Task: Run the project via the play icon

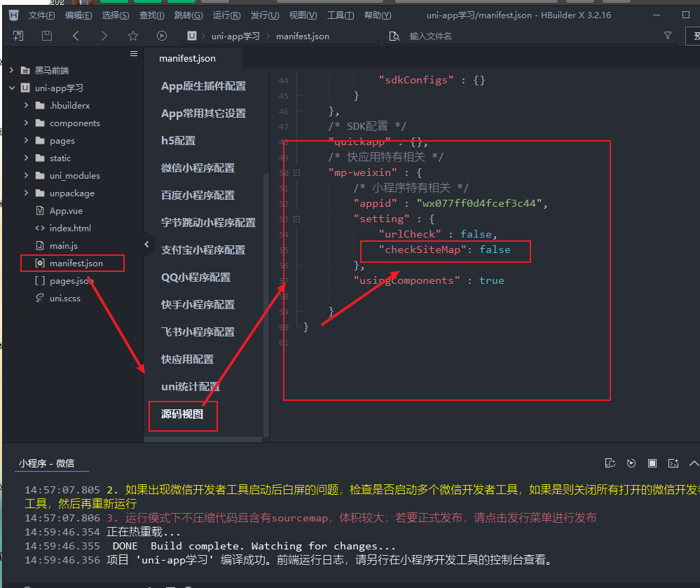Action: 162,36
